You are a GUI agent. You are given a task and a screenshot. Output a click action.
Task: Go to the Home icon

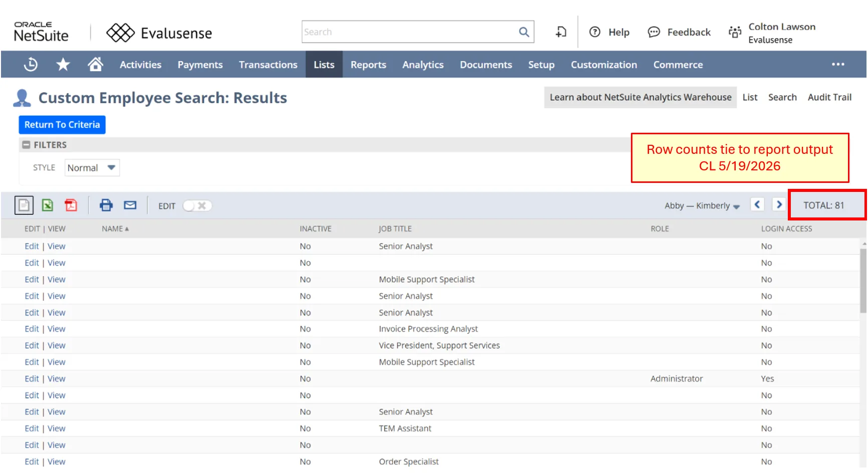(x=95, y=64)
